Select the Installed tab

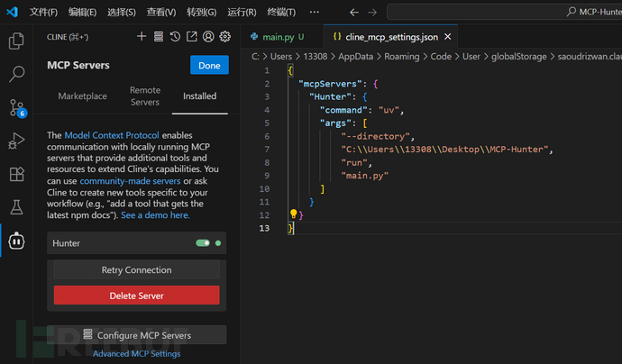click(x=199, y=96)
